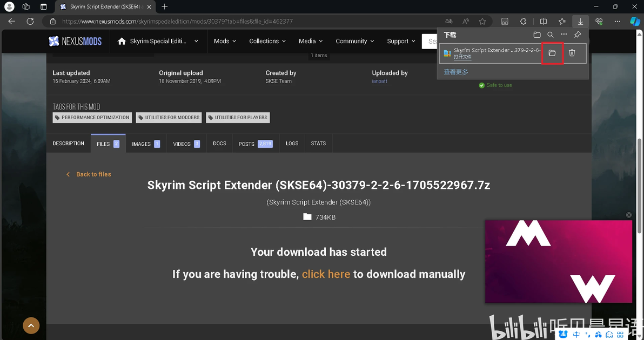Image resolution: width=644 pixels, height=340 pixels.
Task: Search downloads using the magnifier icon
Action: 551,35
